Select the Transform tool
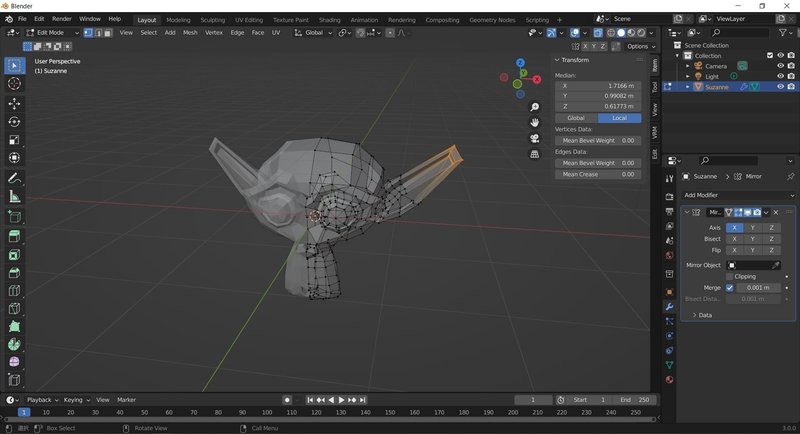The height and width of the screenshot is (434, 800). coord(14,158)
